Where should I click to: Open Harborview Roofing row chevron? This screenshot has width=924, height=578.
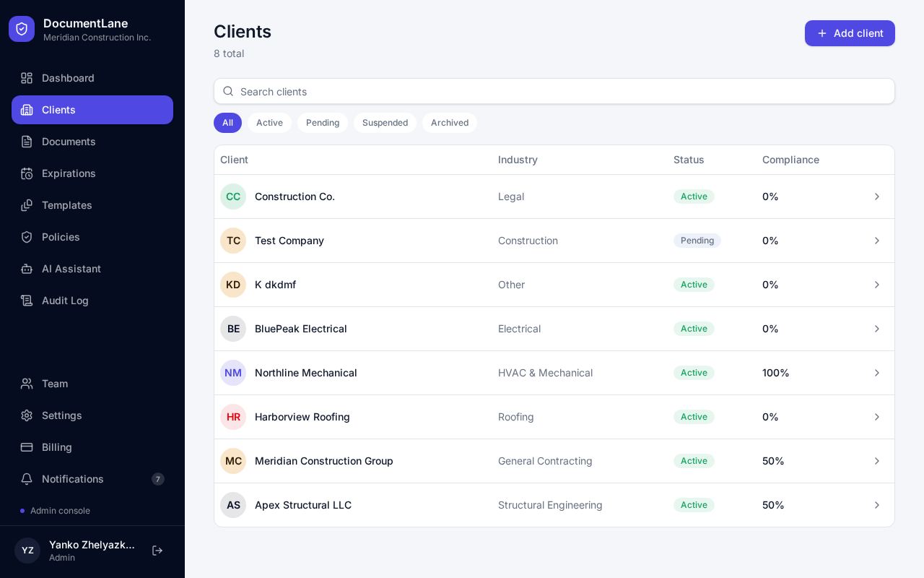click(x=877, y=417)
